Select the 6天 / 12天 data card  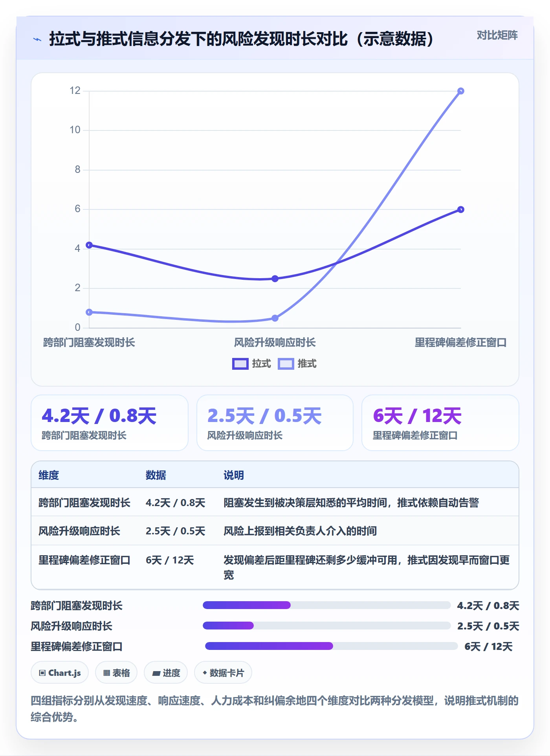(x=440, y=423)
